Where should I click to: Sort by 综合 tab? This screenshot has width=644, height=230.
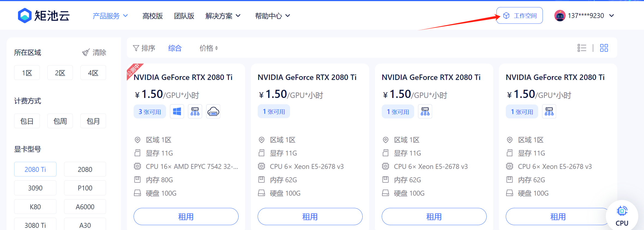(x=175, y=48)
